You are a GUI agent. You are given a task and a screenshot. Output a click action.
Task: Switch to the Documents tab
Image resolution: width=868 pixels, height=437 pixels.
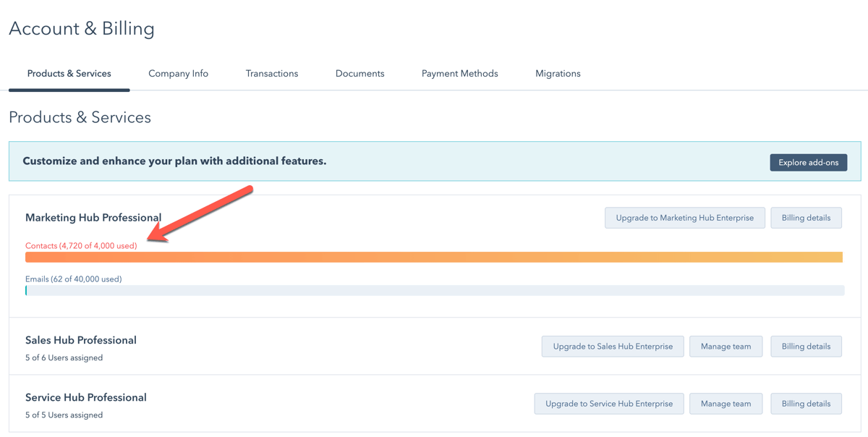[359, 73]
